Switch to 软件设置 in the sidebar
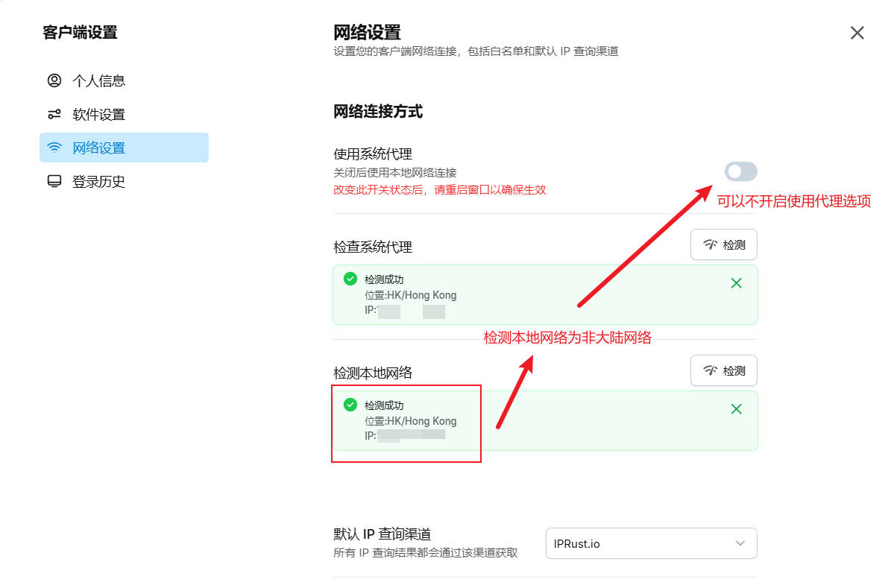The width and height of the screenshot is (885, 588). click(98, 114)
